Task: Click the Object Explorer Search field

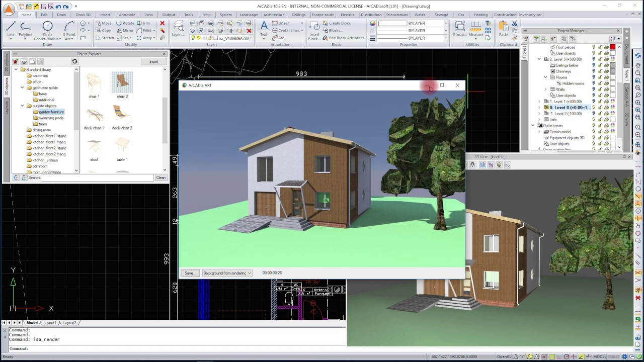Action: [x=98, y=177]
